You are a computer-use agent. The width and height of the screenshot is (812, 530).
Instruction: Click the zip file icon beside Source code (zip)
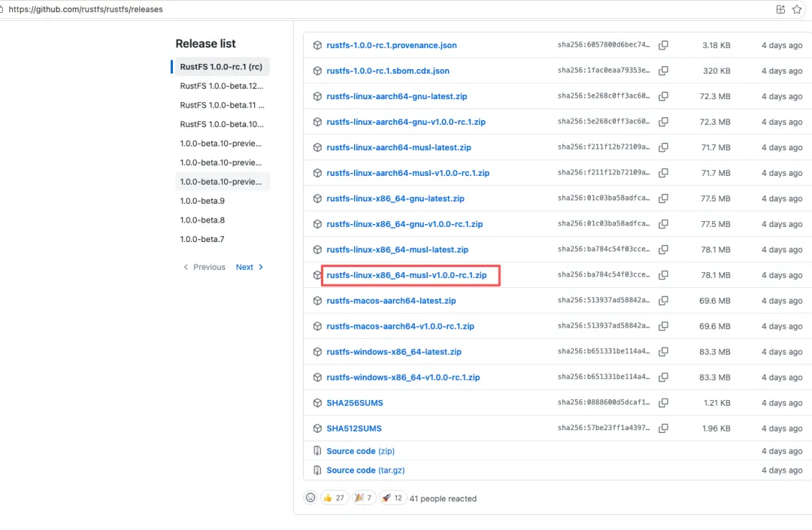pyautogui.click(x=317, y=451)
